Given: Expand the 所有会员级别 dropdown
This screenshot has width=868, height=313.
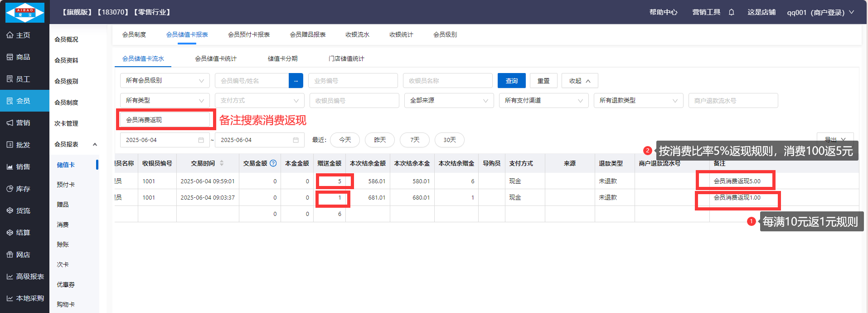Looking at the screenshot, I should pos(165,81).
